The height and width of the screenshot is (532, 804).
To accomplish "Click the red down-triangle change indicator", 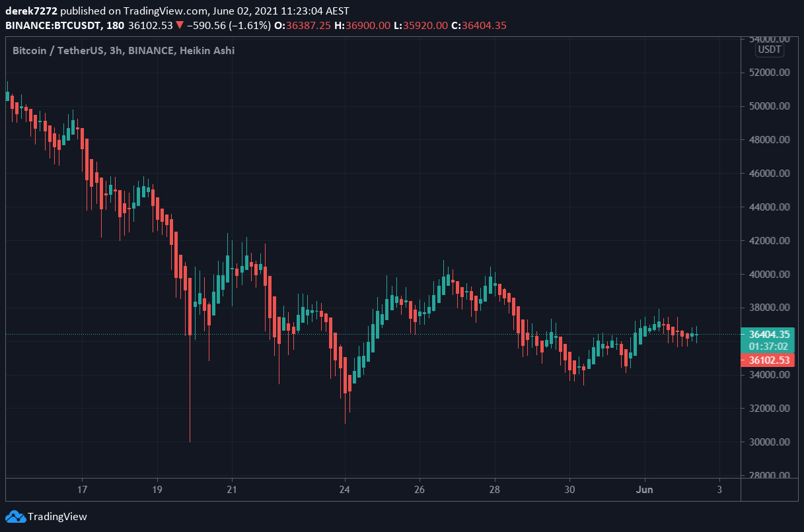I will 180,26.
